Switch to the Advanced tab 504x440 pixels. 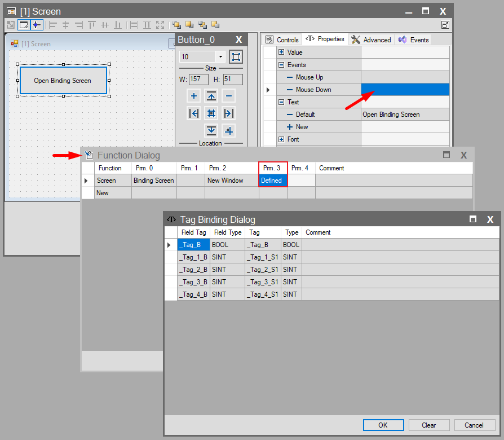[371, 39]
